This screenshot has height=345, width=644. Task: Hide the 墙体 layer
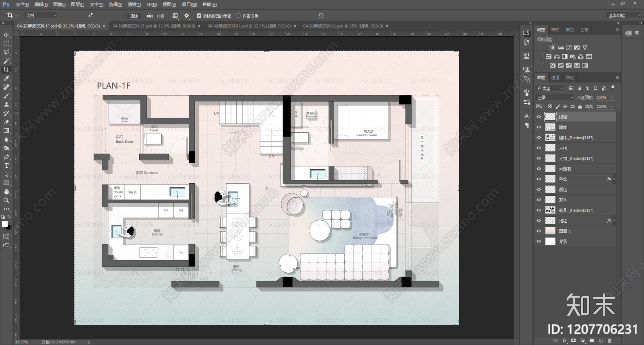tap(539, 127)
